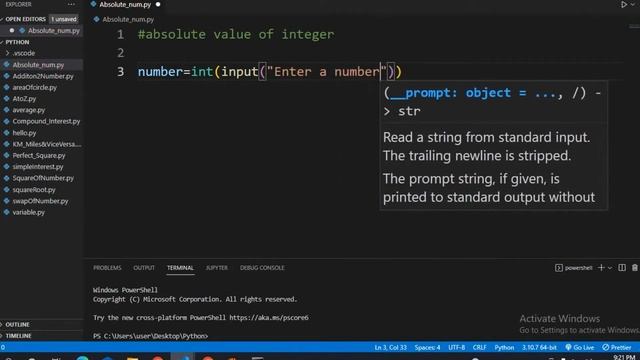This screenshot has width=640, height=360.
Task: Change indentation via Spaces: 4
Action: coord(427,347)
